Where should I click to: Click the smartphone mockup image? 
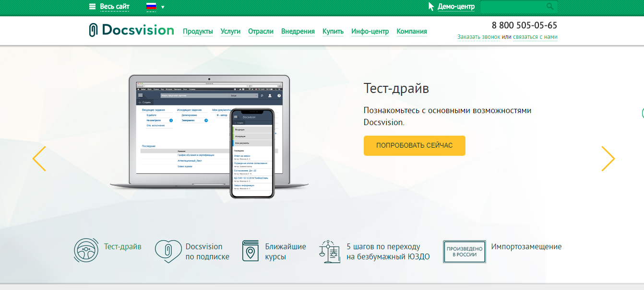(x=252, y=153)
